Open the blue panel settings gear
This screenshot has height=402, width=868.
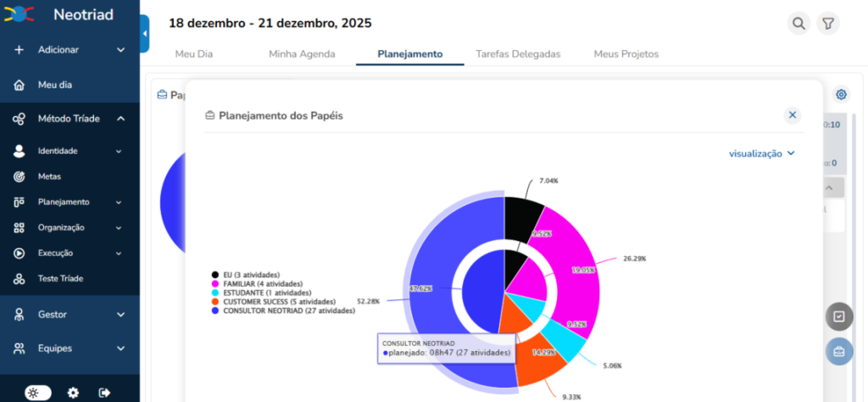(842, 94)
